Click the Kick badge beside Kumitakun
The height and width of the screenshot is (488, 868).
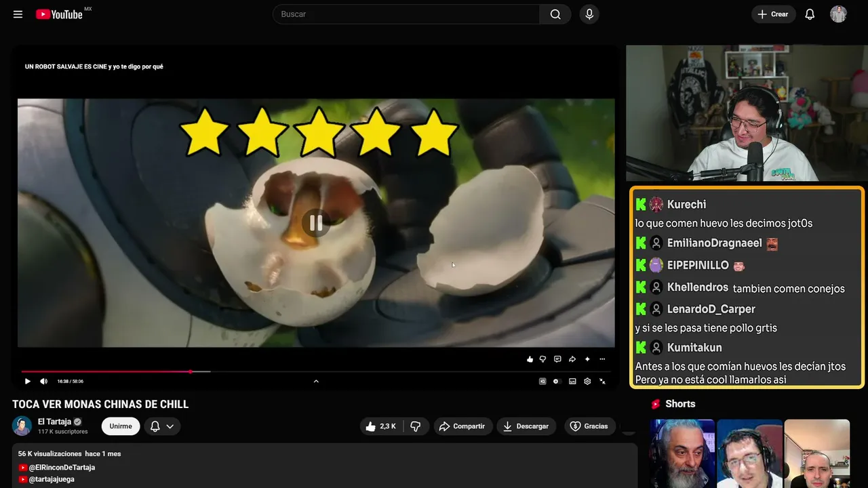pos(641,348)
